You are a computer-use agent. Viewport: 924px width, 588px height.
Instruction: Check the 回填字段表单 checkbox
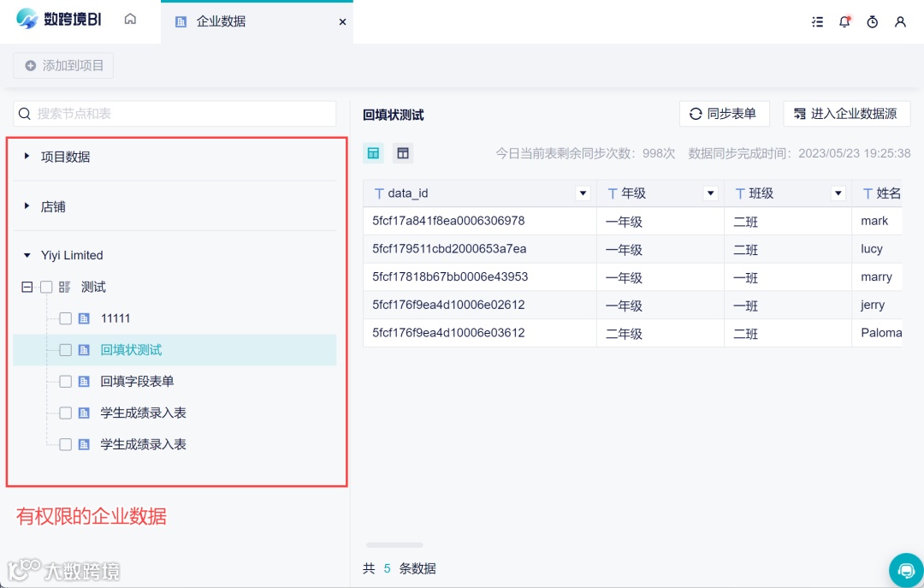click(65, 382)
